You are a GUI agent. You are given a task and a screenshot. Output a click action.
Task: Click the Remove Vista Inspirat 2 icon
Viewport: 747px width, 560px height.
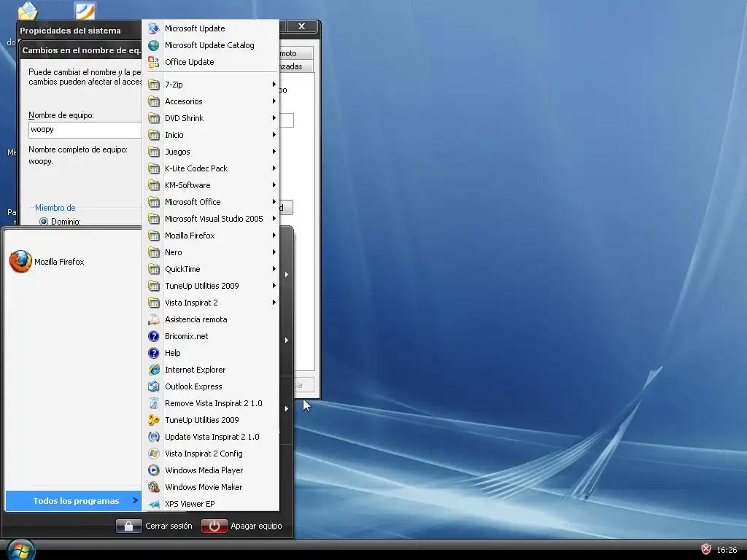pos(153,403)
